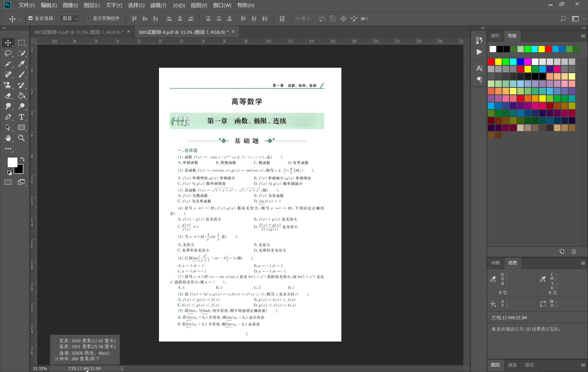588x372 pixels.
Task: Switch to 880试题册-9.pdf document tab
Action: pyautogui.click(x=79, y=32)
